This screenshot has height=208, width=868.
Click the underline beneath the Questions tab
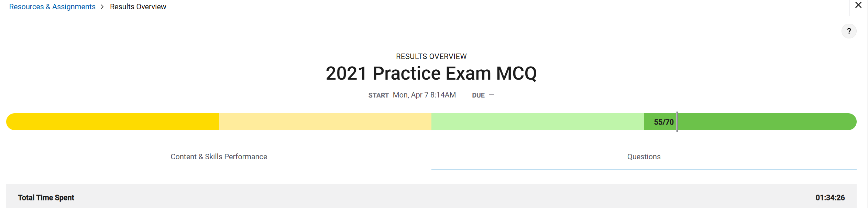(643, 169)
